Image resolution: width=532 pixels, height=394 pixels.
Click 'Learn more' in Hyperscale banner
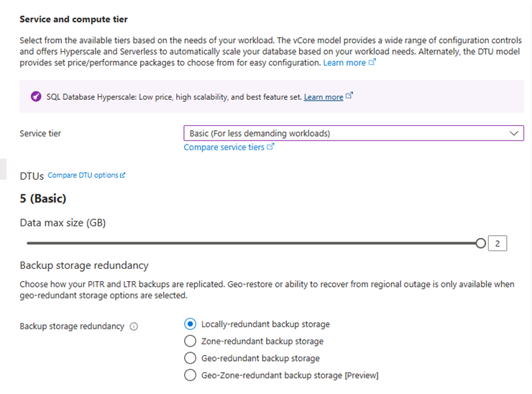[x=323, y=97]
